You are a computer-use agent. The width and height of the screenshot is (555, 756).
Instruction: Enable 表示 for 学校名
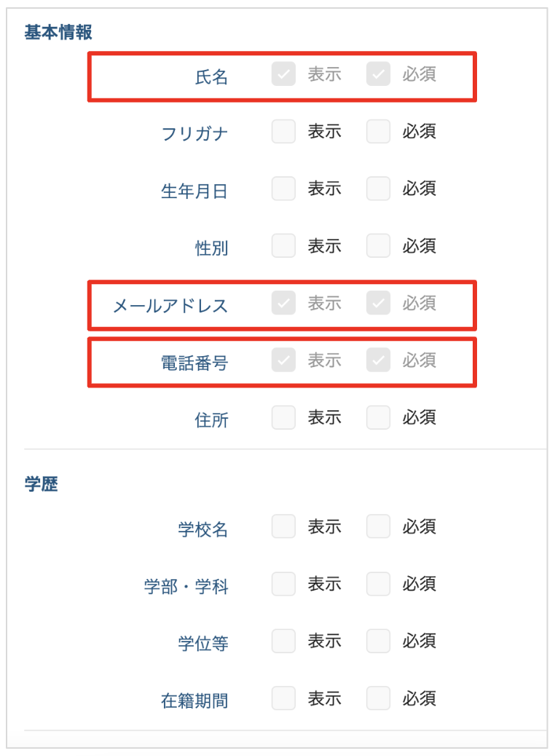[283, 527]
